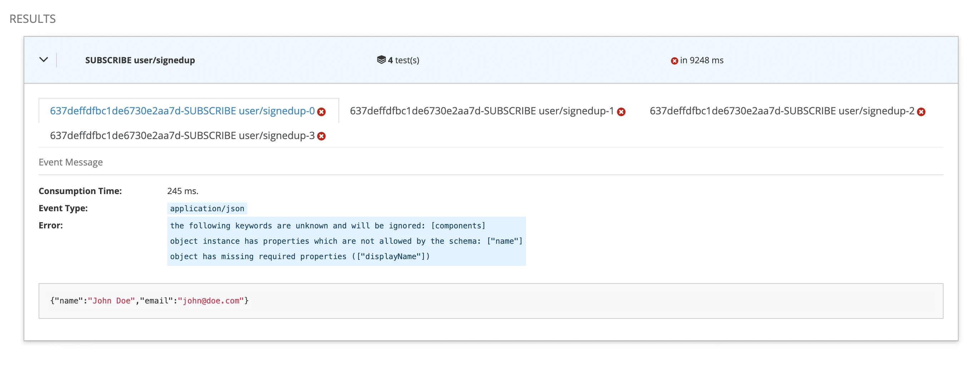Open the SUBSCRIBE user/signedup-2 tab
The width and height of the screenshot is (980, 366).
pyautogui.click(x=781, y=111)
